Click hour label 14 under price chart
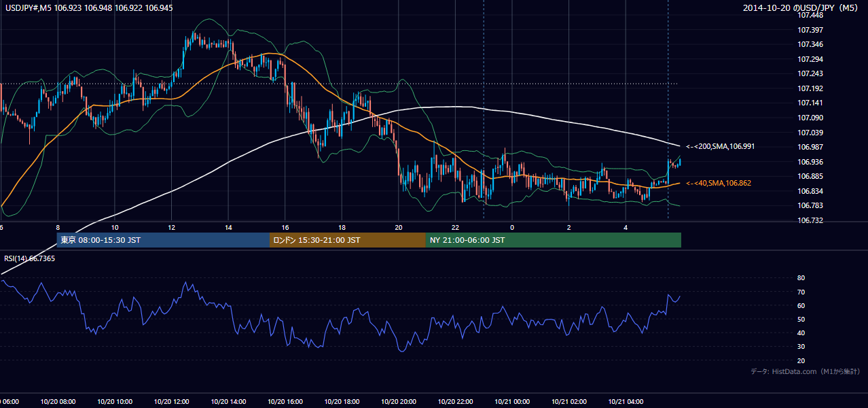868x408 pixels. click(228, 228)
